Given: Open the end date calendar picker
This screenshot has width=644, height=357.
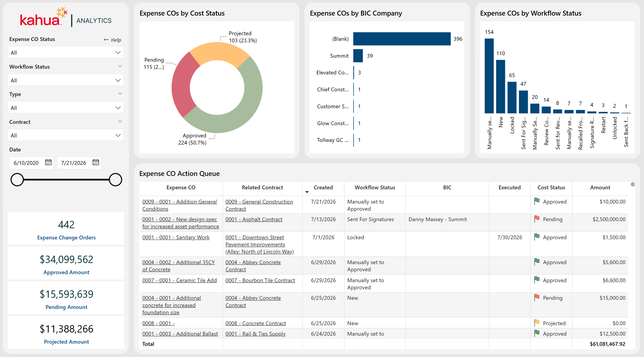Looking at the screenshot, I should click(x=96, y=162).
